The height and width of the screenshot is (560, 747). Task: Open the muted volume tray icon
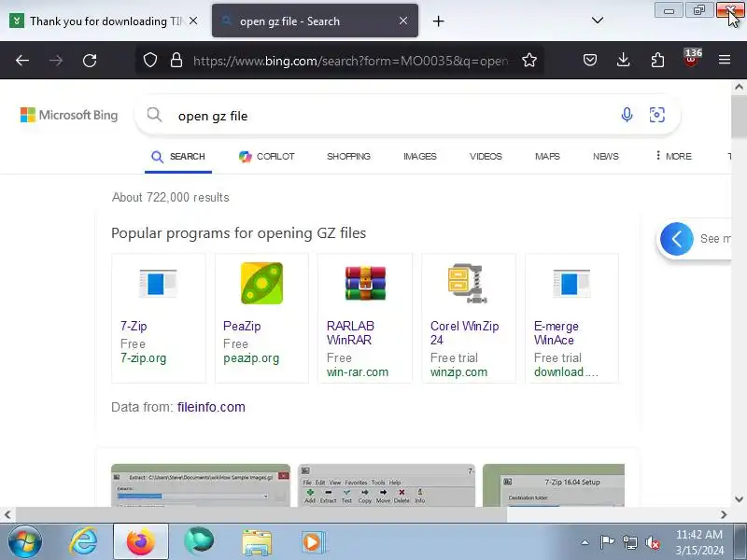pos(652,542)
